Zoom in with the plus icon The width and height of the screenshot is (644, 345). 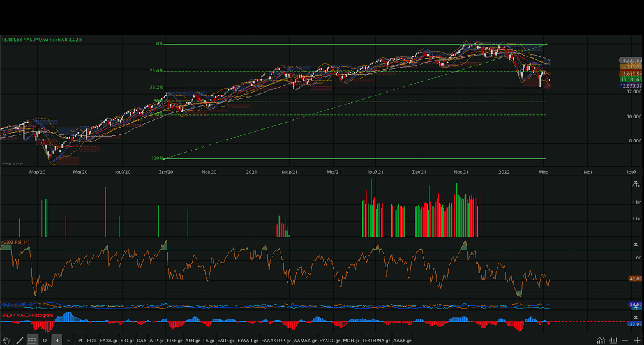[637, 341]
